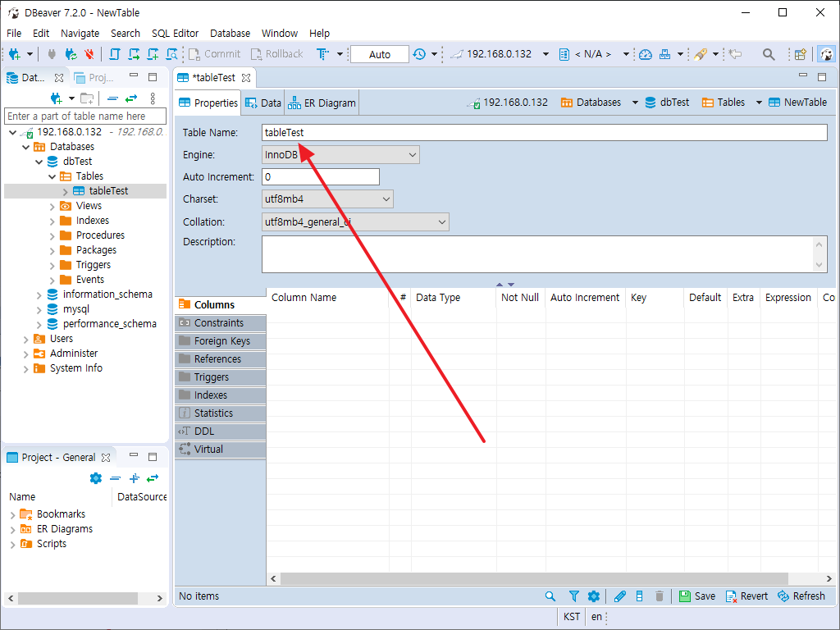Click the pencil edit icon in bottom bar
The image size is (840, 630).
tap(620, 596)
